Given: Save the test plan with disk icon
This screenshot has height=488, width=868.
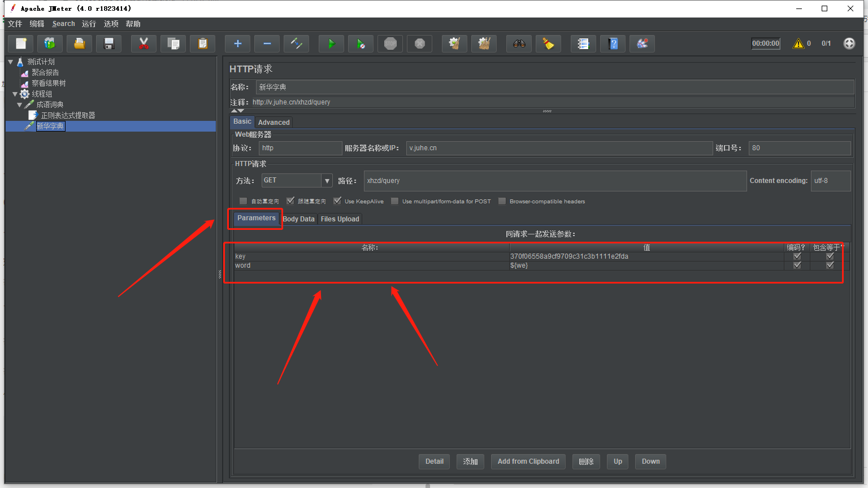Looking at the screenshot, I should pos(108,43).
